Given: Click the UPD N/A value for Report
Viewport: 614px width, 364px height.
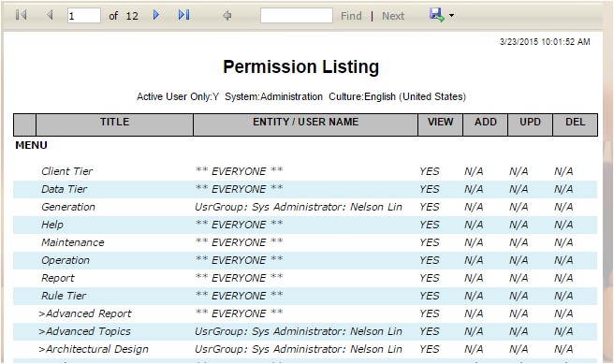Looking at the screenshot, I should point(519,278).
